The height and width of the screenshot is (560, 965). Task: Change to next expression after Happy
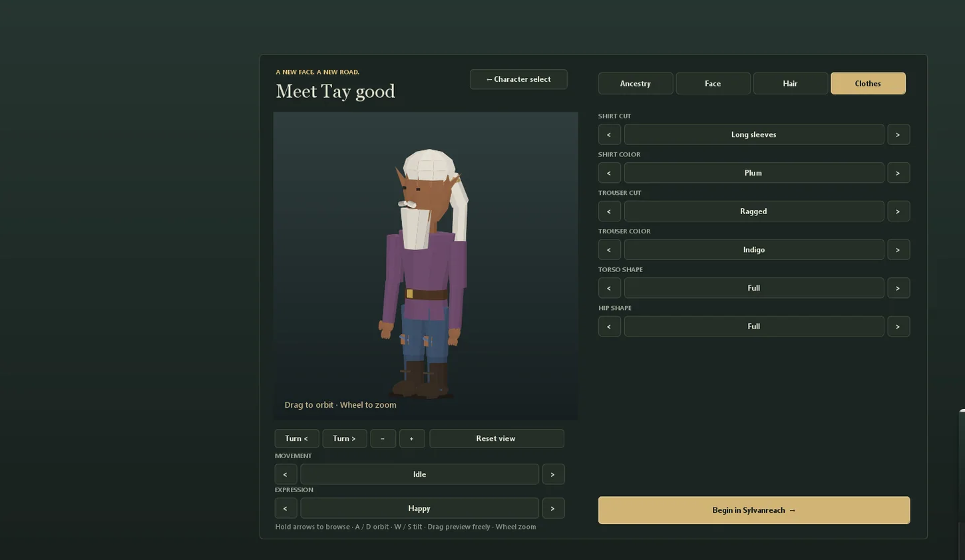pos(553,508)
